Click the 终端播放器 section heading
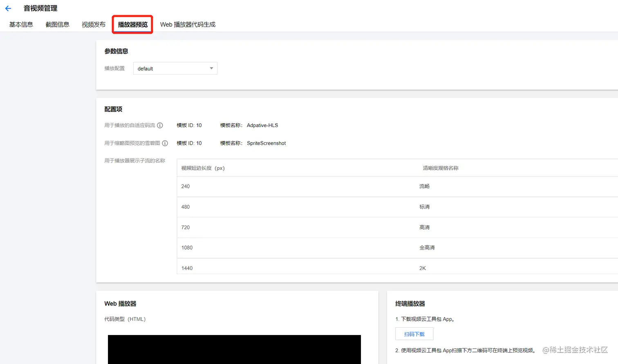Image resolution: width=618 pixels, height=364 pixels. [x=410, y=304]
